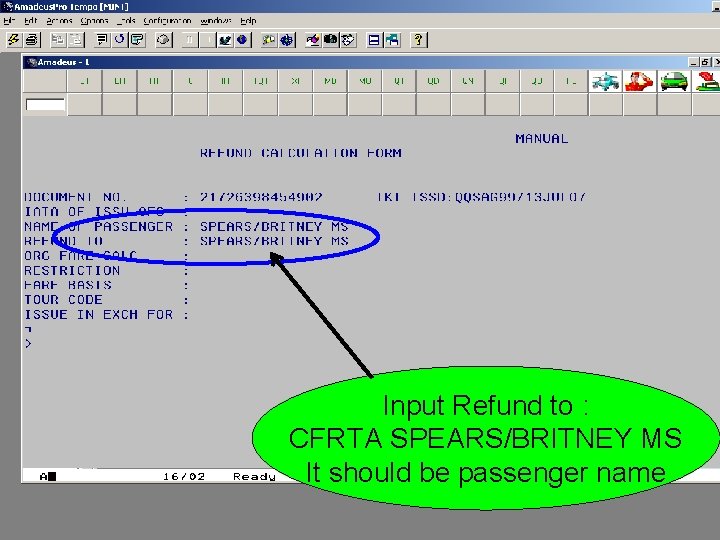Click the pink eraser toolbar icon
Screen dimensions: 720x540
[313, 40]
